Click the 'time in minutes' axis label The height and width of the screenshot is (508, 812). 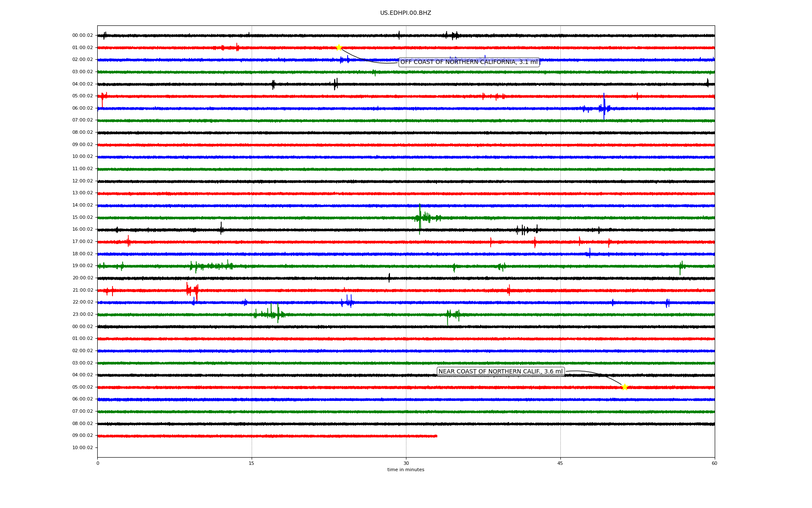pyautogui.click(x=406, y=470)
